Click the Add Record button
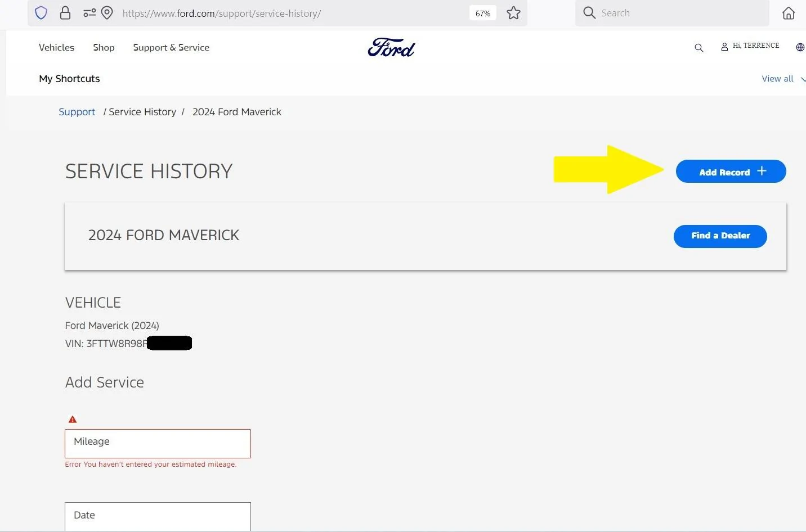This screenshot has width=806, height=532. coord(731,172)
